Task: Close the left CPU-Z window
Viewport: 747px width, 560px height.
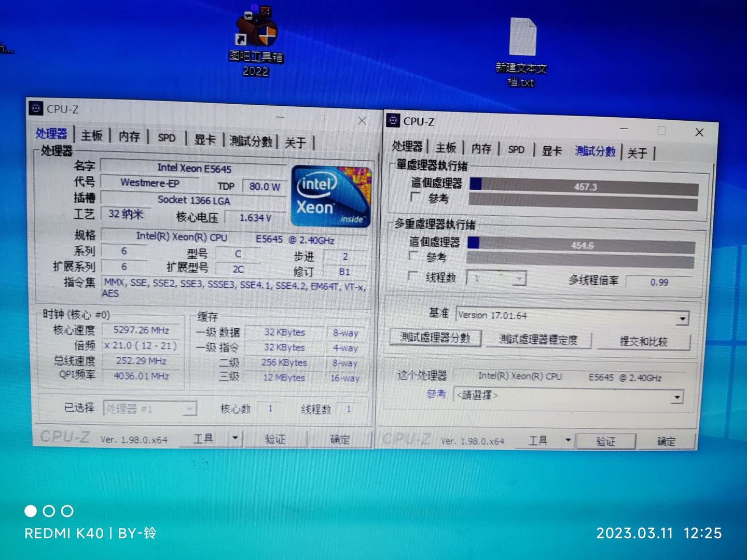Action: point(362,121)
